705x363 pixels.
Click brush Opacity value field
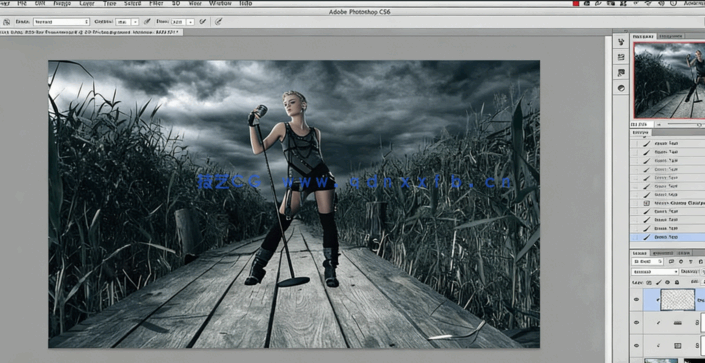pos(122,22)
